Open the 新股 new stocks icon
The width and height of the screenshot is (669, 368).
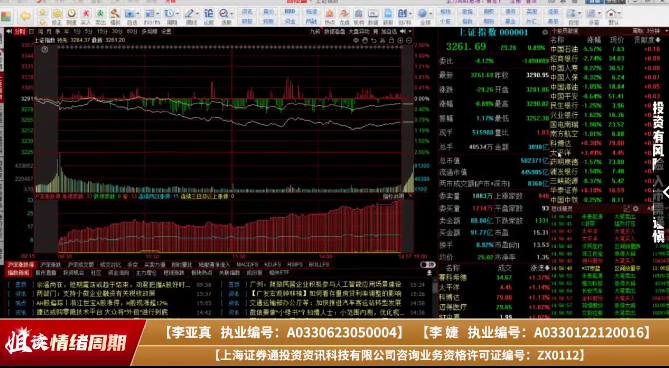(x=387, y=16)
